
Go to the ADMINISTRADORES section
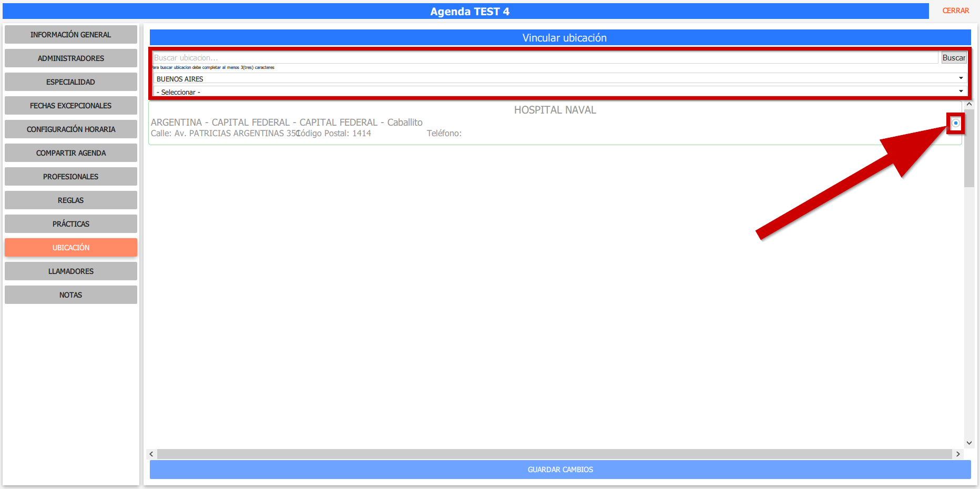[x=71, y=58]
